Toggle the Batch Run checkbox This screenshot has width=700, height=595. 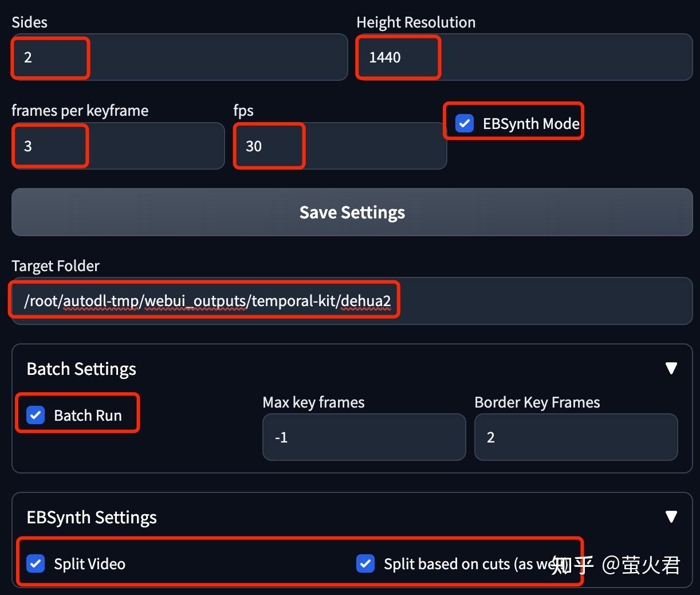36,414
